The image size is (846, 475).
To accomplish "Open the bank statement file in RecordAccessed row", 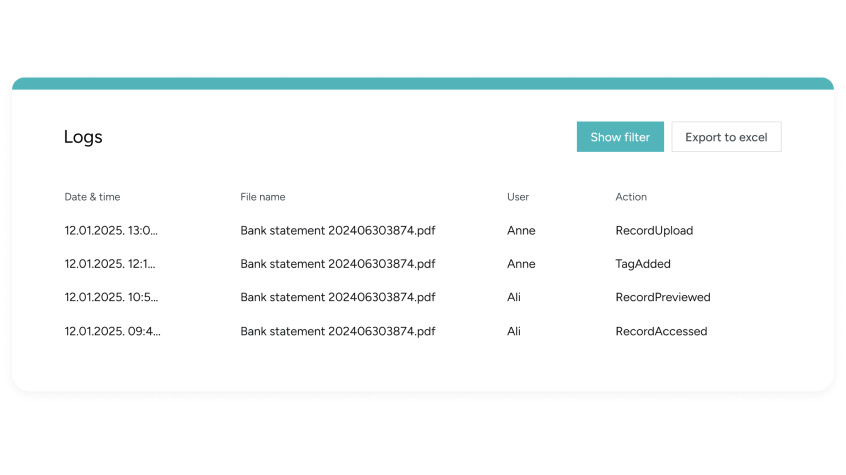I will [x=337, y=331].
